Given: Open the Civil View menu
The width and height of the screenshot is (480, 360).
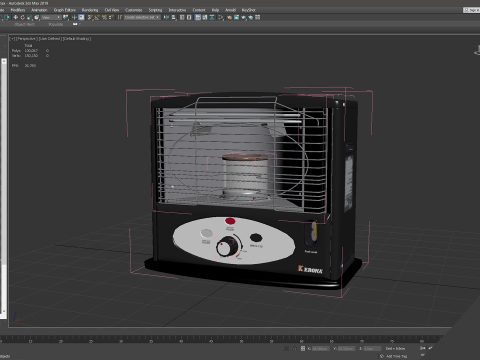Looking at the screenshot, I should [112, 10].
